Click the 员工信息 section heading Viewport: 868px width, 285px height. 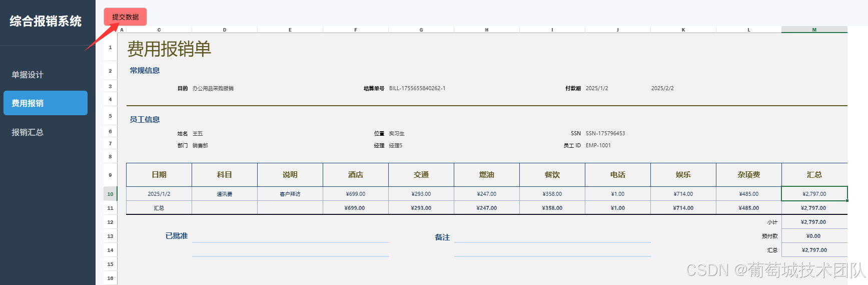point(145,120)
